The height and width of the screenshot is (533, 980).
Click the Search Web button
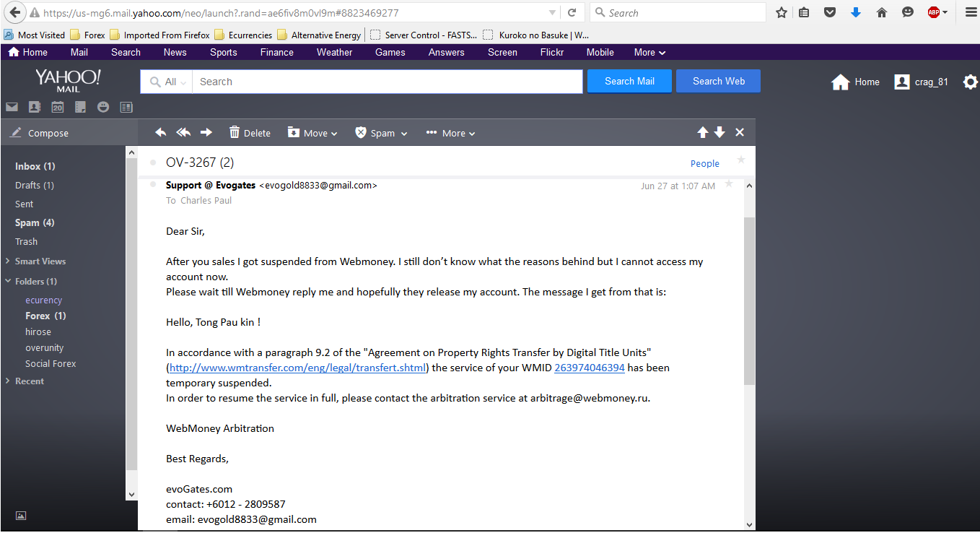[718, 81]
